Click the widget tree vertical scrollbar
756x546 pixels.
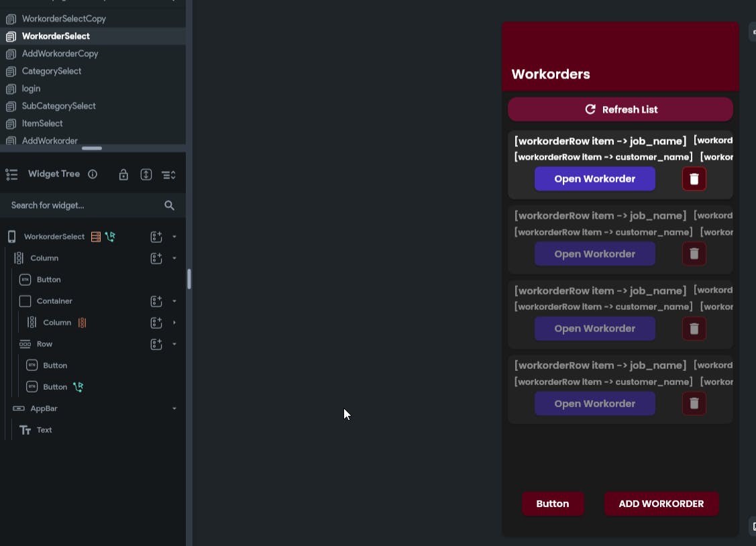tap(189, 279)
